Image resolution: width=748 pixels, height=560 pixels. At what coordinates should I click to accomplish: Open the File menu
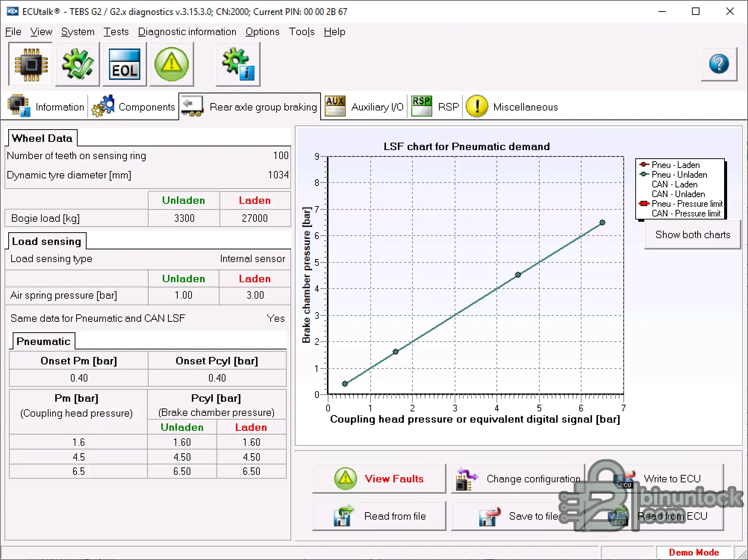[x=13, y=32]
